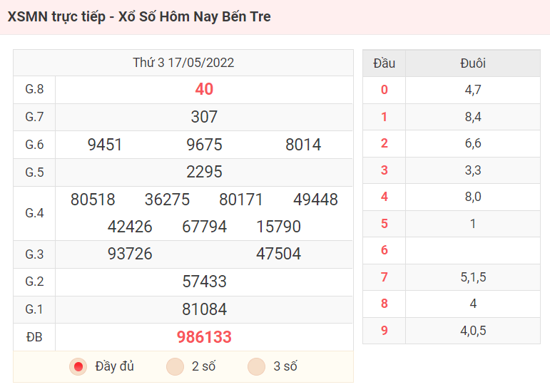Click the page heading XSMN trực tiếp
Screen dimensions: 550x392
point(56,16)
